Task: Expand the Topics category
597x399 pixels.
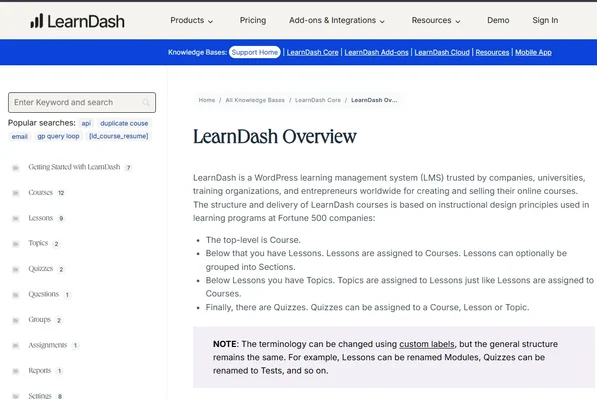Action: (x=38, y=243)
